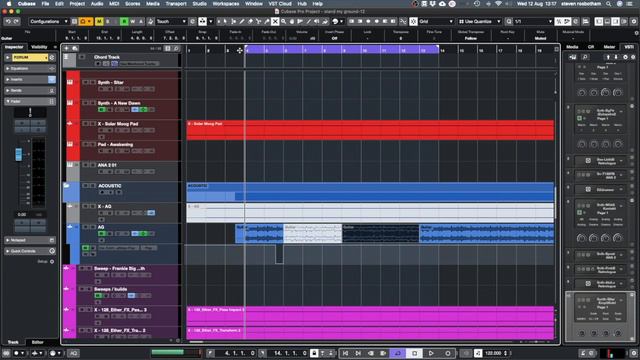The width and height of the screenshot is (640, 360).
Task: Open the VST Cloud menu
Action: [280, 4]
